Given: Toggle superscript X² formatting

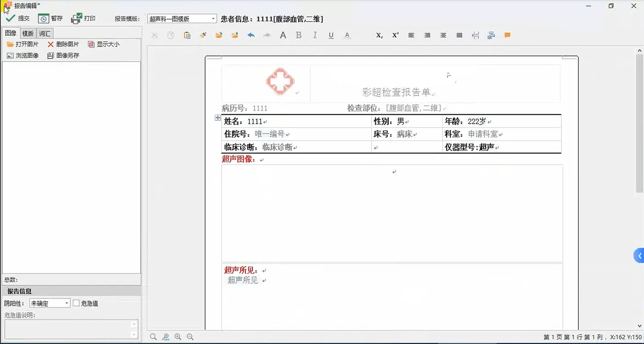Looking at the screenshot, I should click(x=395, y=35).
